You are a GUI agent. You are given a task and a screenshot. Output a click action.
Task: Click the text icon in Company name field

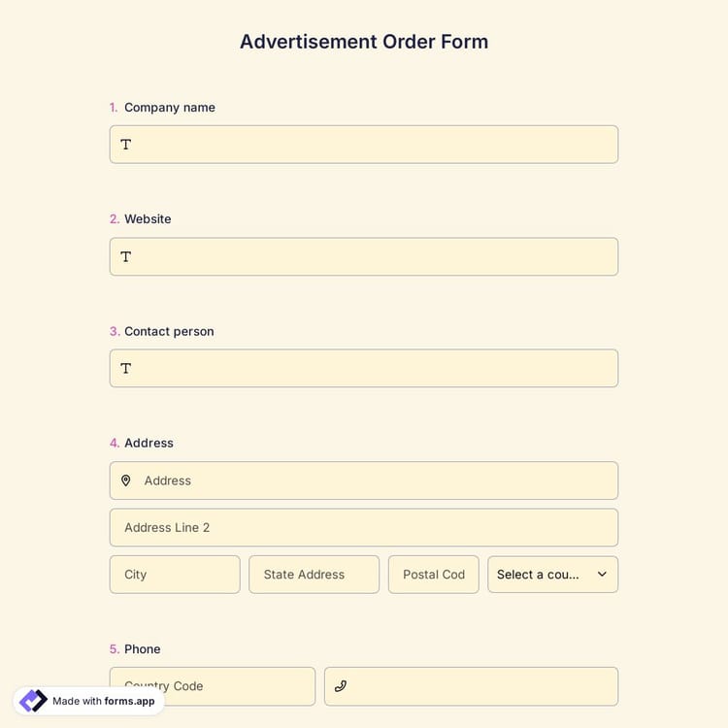click(126, 145)
